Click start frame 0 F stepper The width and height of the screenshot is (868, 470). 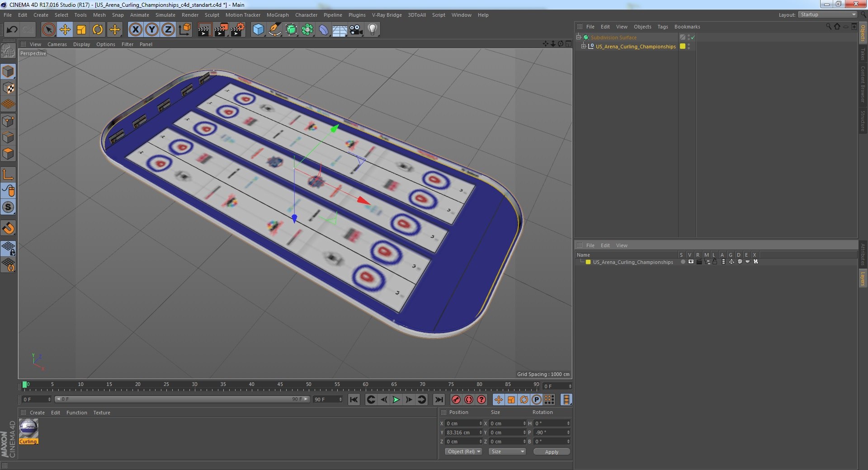[49, 399]
